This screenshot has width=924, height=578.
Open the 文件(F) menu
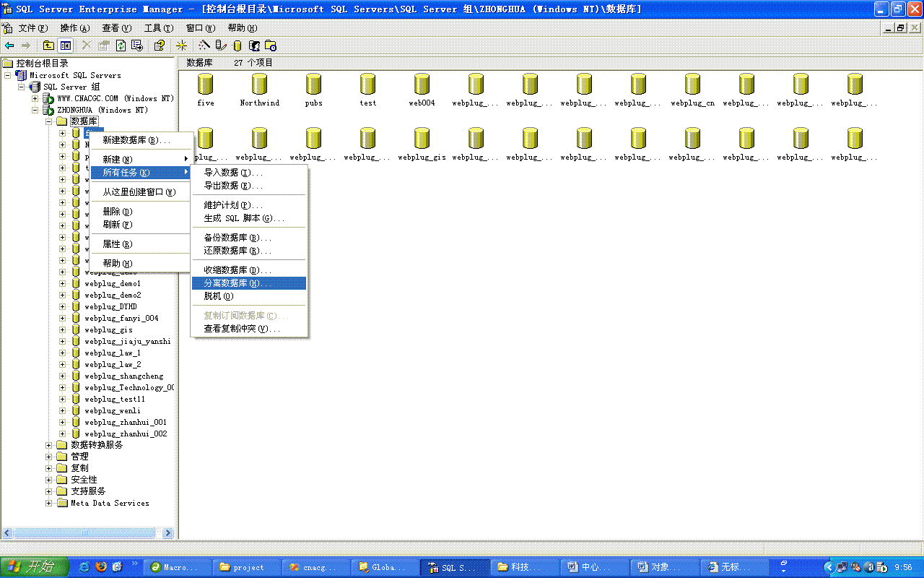point(32,28)
